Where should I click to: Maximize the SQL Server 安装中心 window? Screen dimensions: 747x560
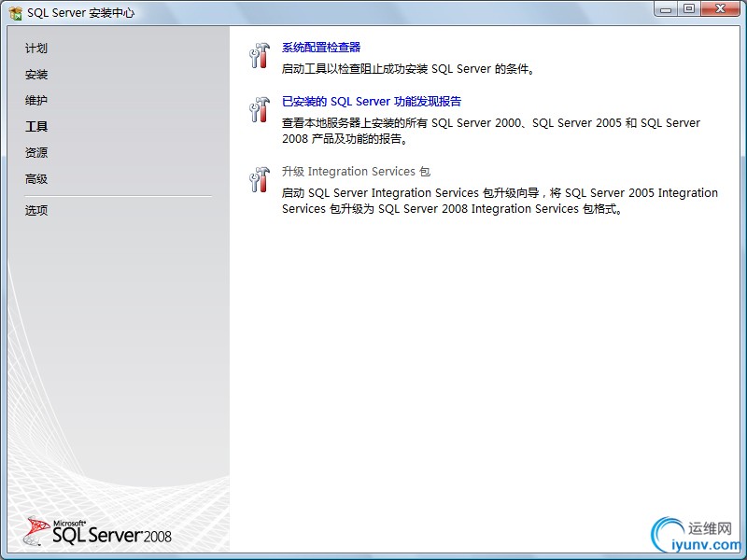click(x=689, y=9)
